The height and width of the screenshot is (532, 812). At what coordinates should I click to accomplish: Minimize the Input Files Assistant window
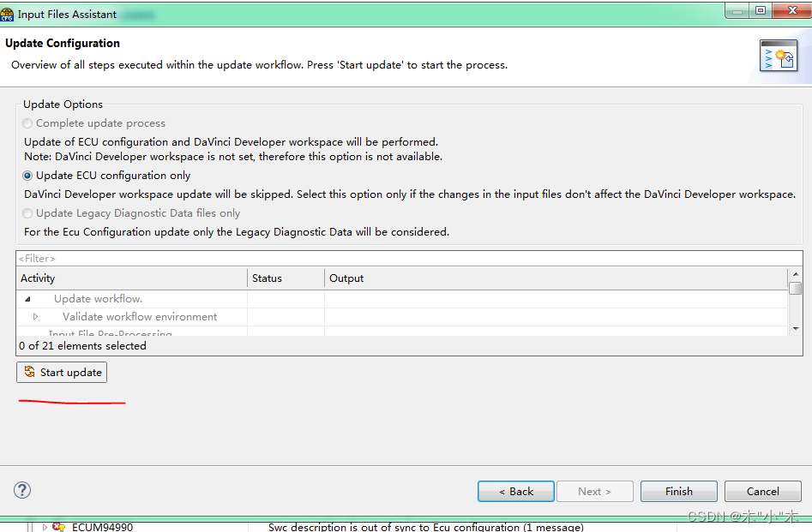pyautogui.click(x=737, y=10)
